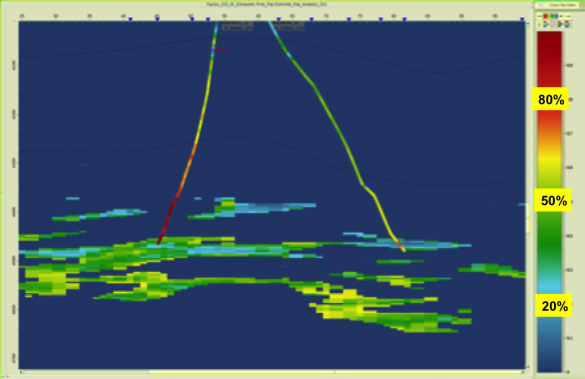Select the grey well name label on left well
The height and width of the screenshot is (379, 585).
click(237, 26)
